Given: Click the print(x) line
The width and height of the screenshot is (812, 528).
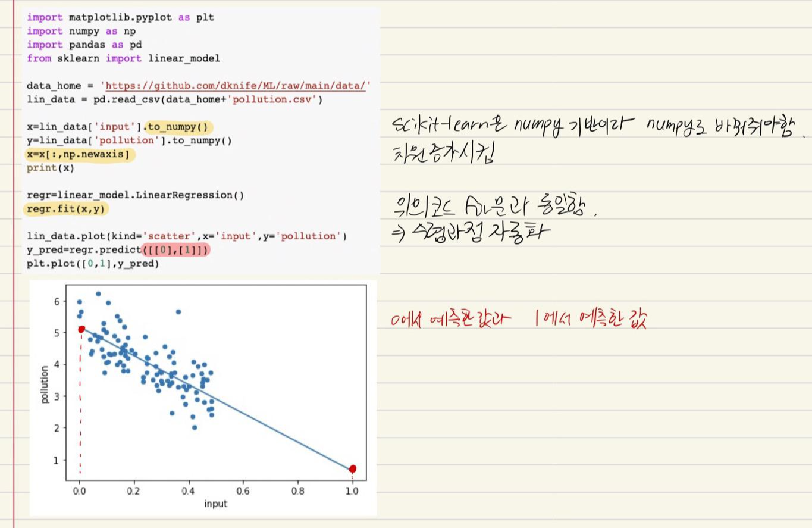Looking at the screenshot, I should pos(50,168).
